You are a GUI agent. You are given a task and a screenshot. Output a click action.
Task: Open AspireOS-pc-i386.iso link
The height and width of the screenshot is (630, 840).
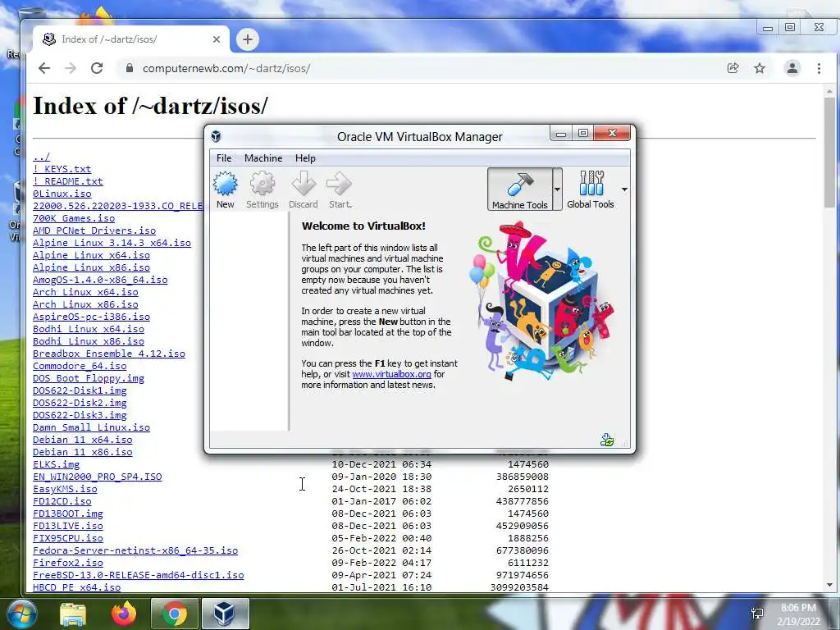91,317
